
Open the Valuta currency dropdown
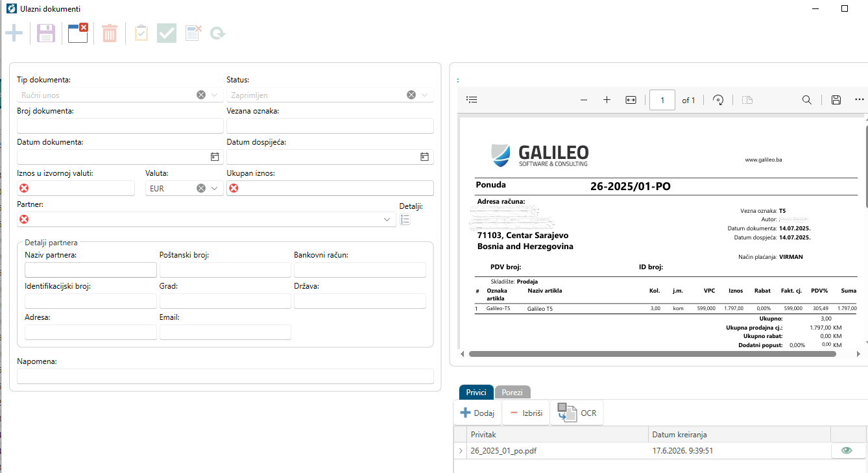215,188
